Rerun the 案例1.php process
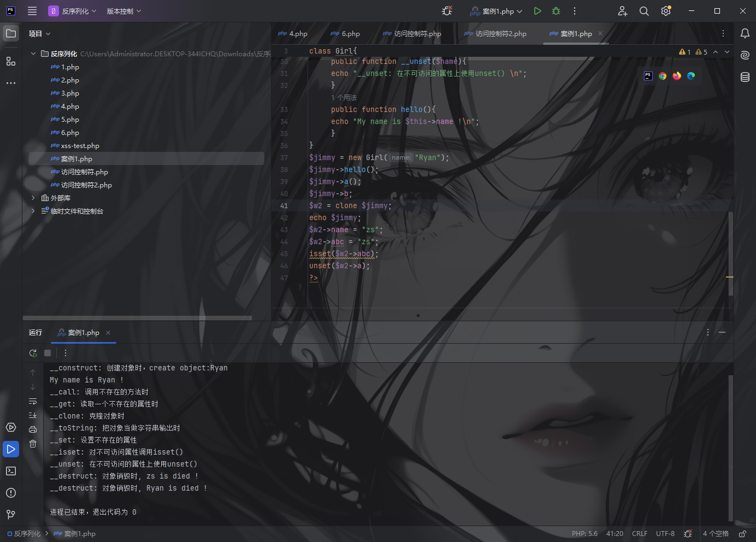The image size is (756, 542). 33,353
